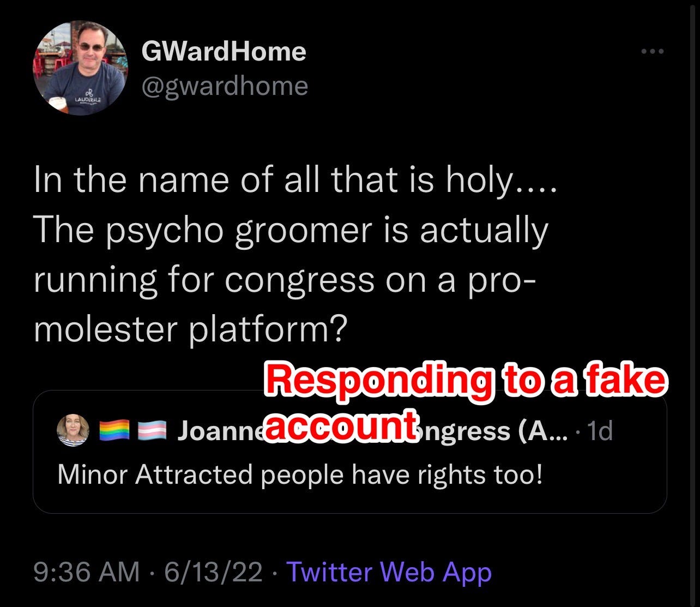Click text line 'The psycho groomer is actually'

click(x=291, y=231)
